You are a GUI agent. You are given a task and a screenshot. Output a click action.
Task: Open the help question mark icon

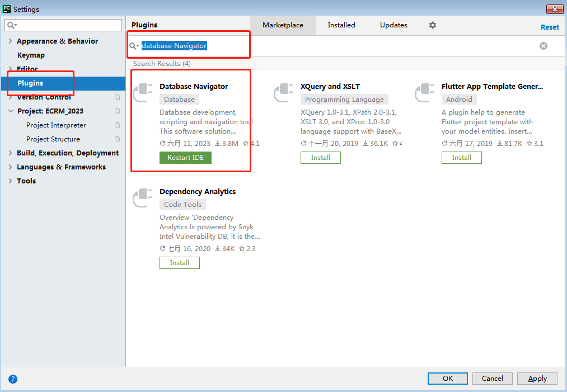pos(13,379)
